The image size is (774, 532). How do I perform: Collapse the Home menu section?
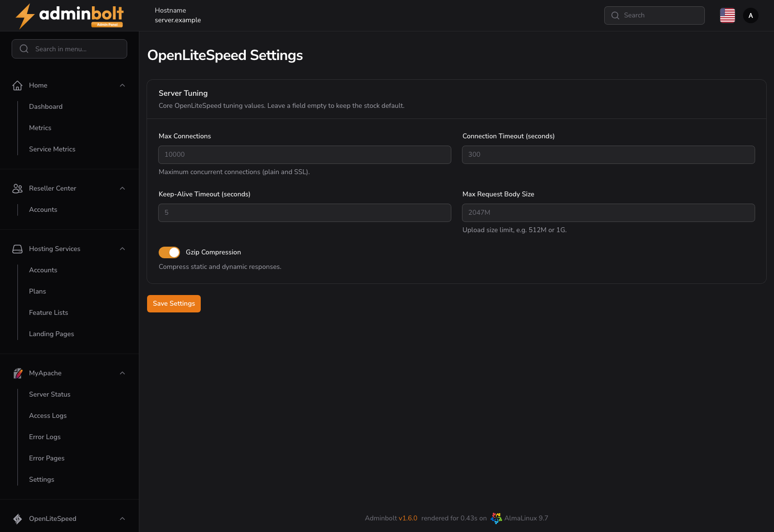(x=122, y=85)
